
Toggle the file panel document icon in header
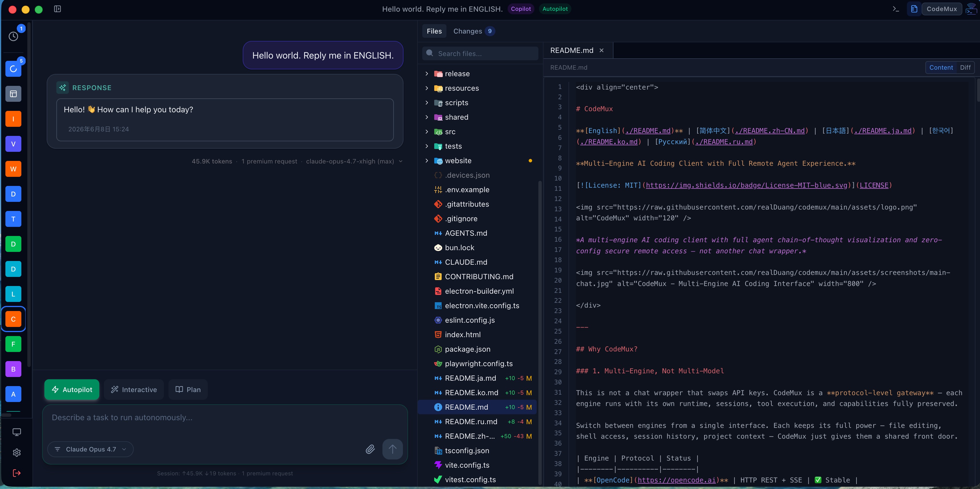pos(914,9)
